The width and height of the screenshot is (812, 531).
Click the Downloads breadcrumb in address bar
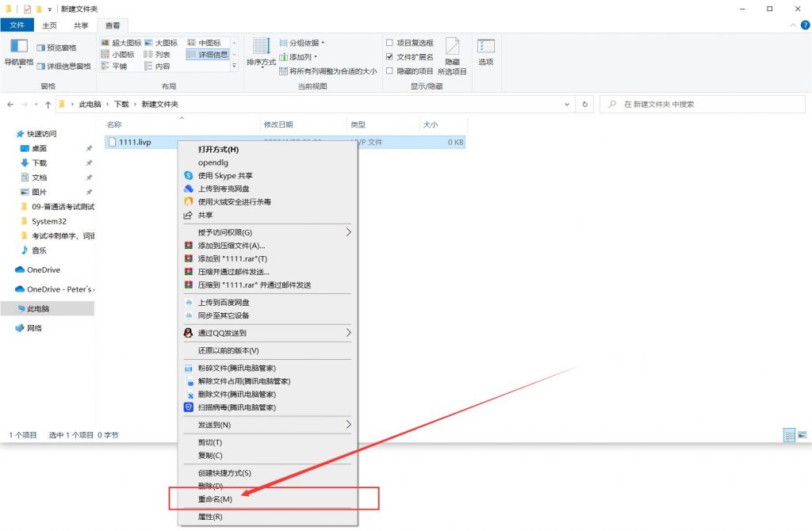point(121,104)
